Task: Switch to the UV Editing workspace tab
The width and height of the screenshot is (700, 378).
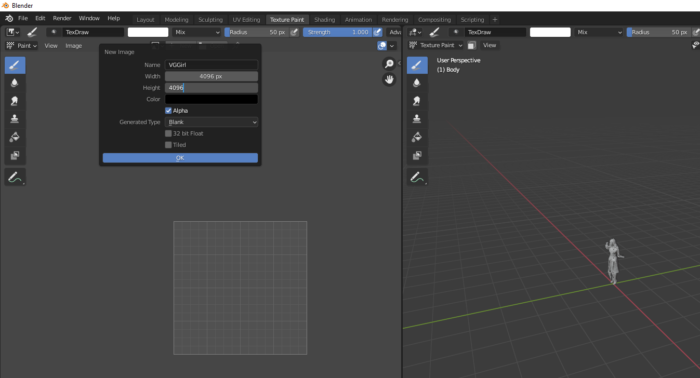Action: click(x=246, y=20)
